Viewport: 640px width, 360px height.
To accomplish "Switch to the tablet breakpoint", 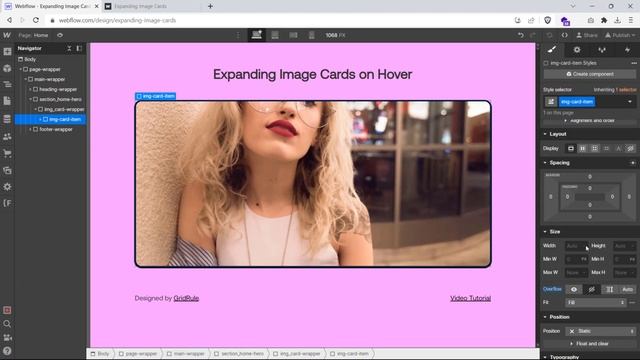I will (x=275, y=35).
